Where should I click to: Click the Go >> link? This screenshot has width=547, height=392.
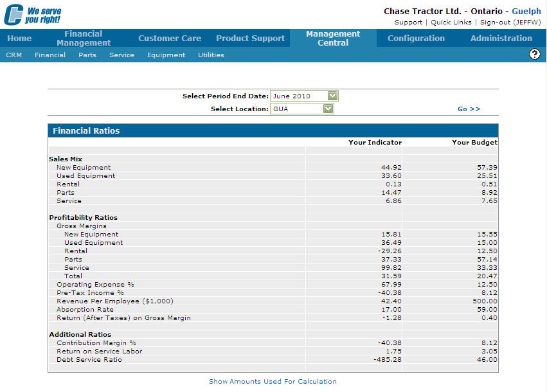click(469, 109)
